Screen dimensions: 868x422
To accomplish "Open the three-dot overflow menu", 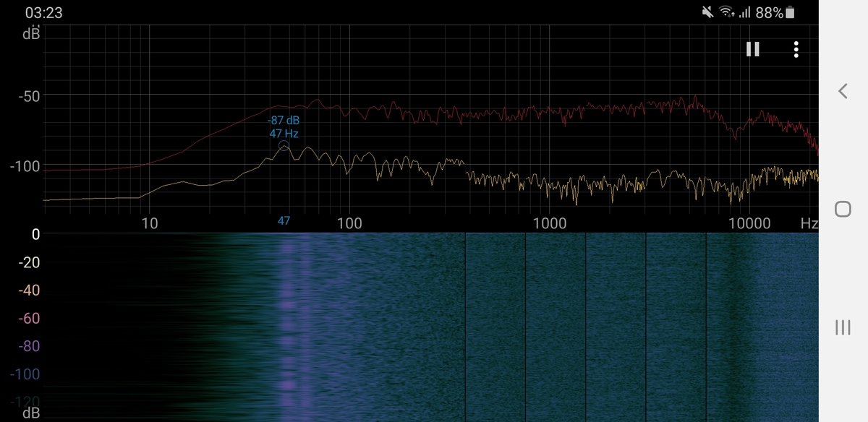I will coord(796,49).
